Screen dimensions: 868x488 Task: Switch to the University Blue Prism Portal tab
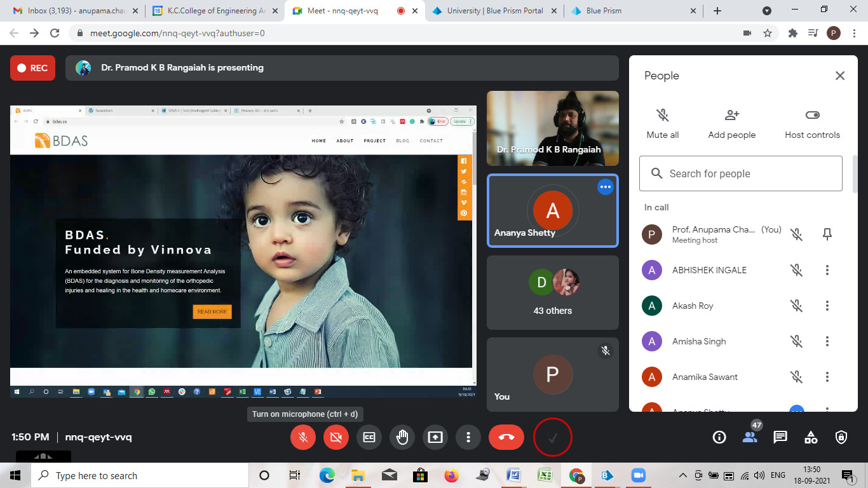(x=494, y=11)
